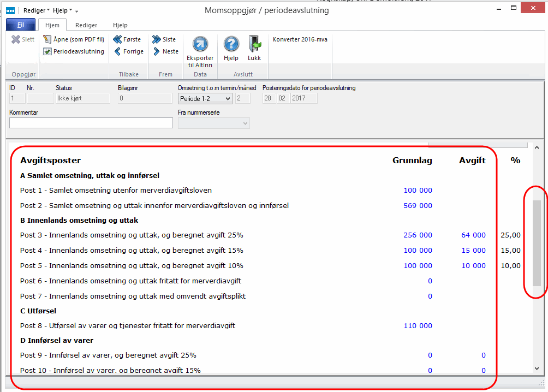Go to next record with Neste

pyautogui.click(x=165, y=51)
